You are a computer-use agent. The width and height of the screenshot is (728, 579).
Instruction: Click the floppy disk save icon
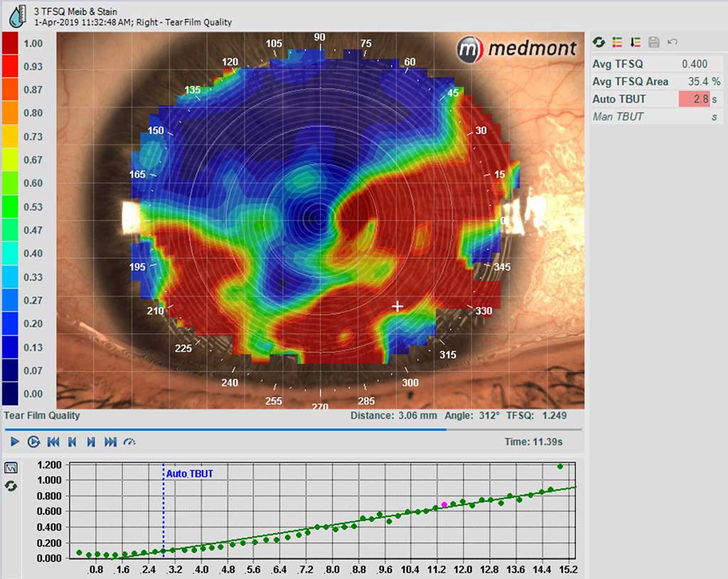pyautogui.click(x=654, y=43)
